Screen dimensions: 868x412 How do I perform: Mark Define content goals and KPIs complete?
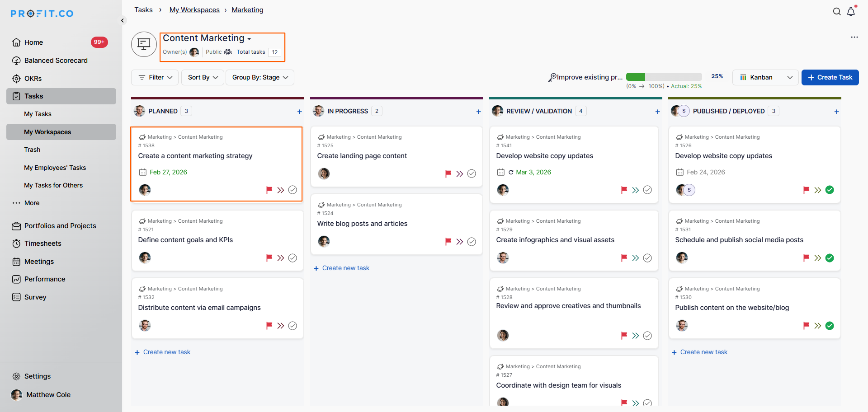[x=292, y=258]
